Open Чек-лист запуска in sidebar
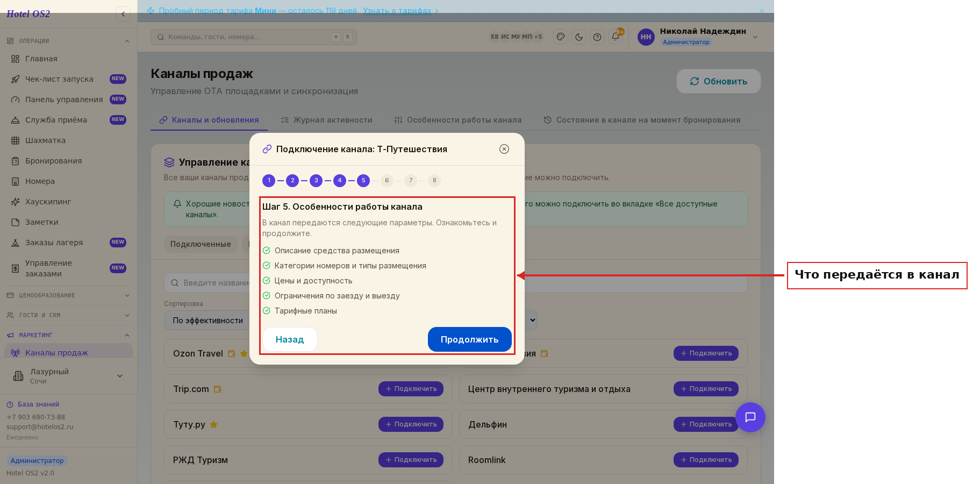Viewport: 980px width, 484px height. click(68, 79)
